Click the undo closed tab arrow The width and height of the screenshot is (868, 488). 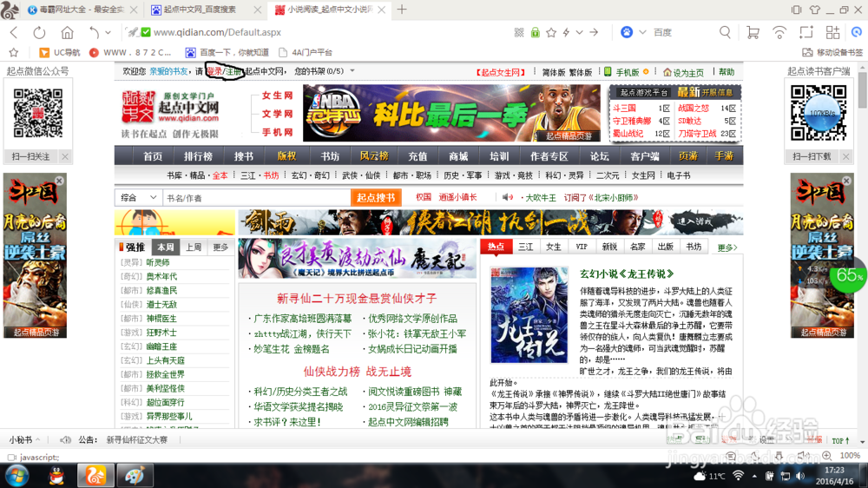94,33
